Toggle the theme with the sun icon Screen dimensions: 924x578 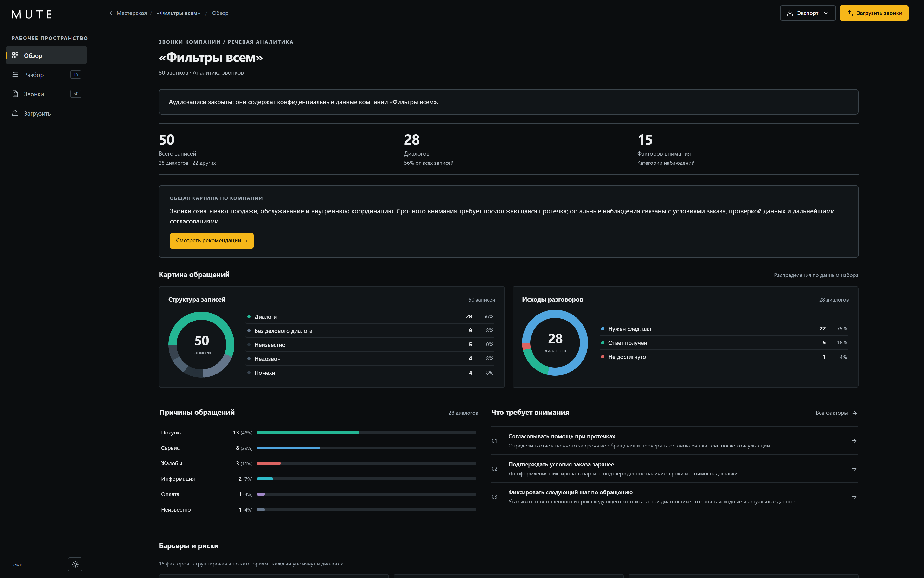[75, 564]
